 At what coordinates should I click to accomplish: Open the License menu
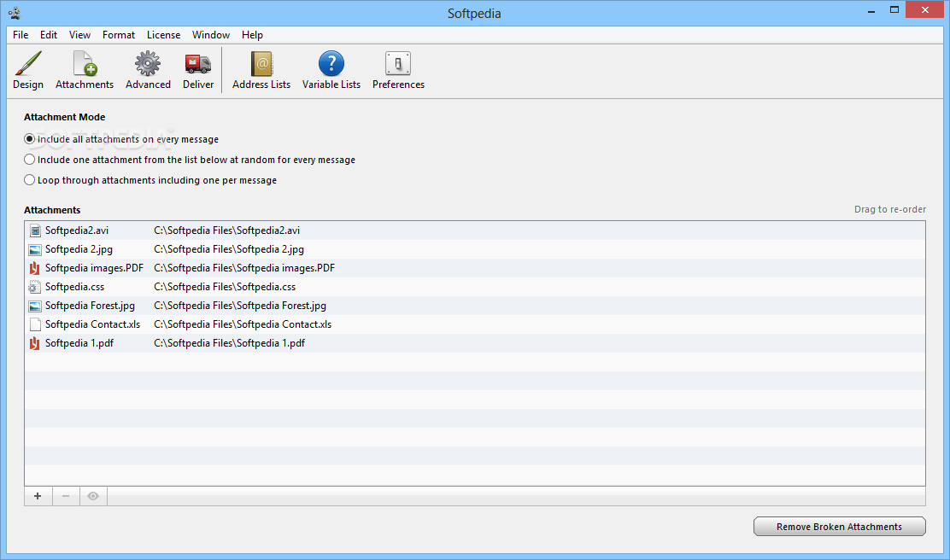pos(163,34)
